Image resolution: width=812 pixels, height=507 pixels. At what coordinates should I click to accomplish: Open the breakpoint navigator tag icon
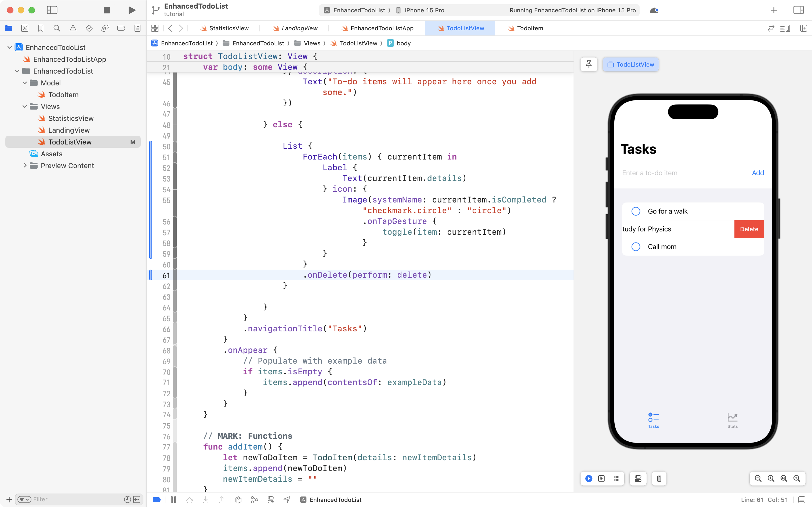pos(121,28)
